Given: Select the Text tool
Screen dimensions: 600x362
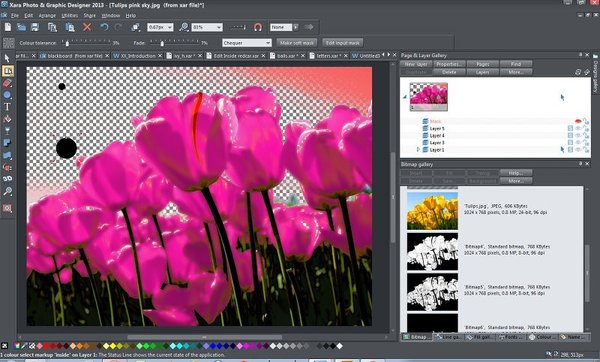Looking at the screenshot, I should 7,107.
